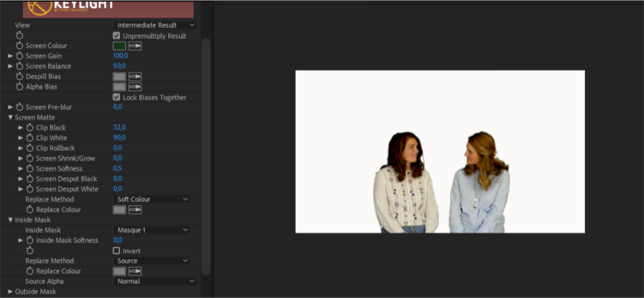Click the Screen Colour green swatch

coord(119,46)
